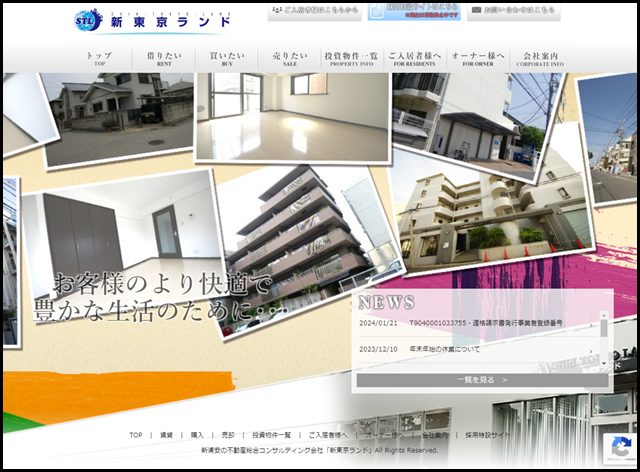Open 会社案内 CORPORATE INFO menu
Image resolution: width=640 pixels, height=472 pixels.
coord(540,59)
